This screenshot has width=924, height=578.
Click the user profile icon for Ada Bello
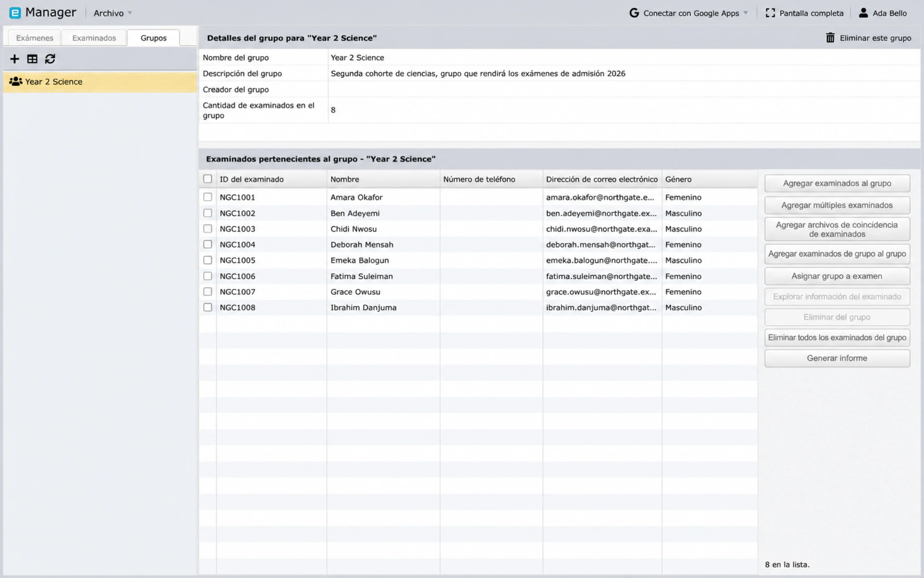click(x=863, y=13)
